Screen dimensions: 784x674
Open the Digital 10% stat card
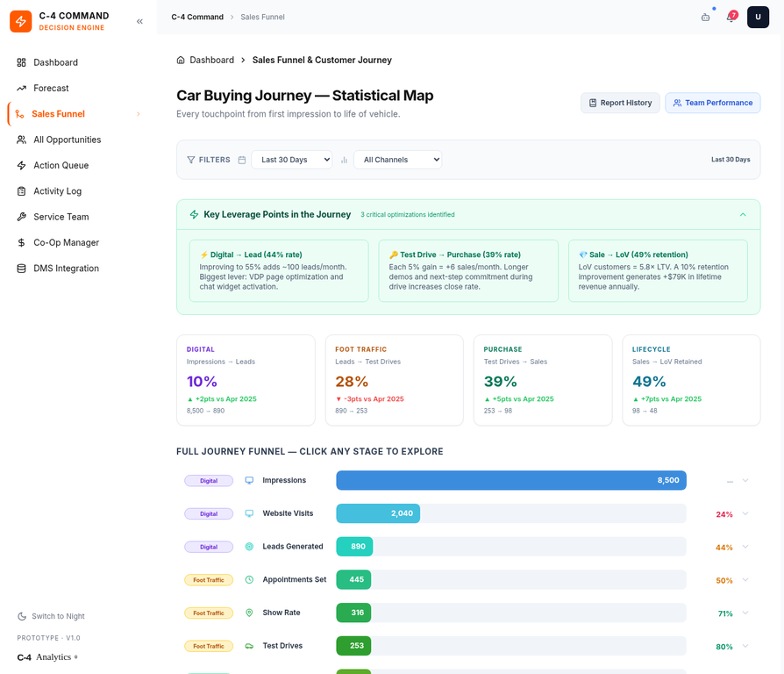(246, 380)
